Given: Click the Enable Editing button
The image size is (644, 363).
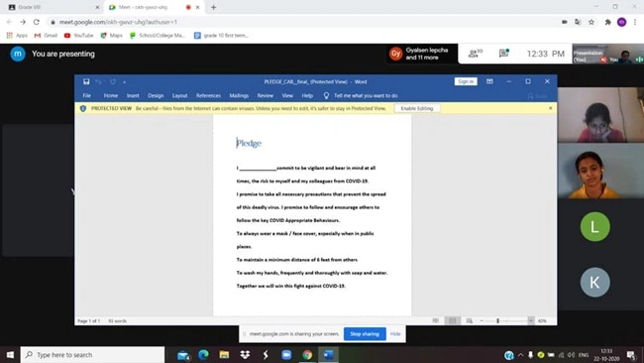Looking at the screenshot, I should [417, 108].
